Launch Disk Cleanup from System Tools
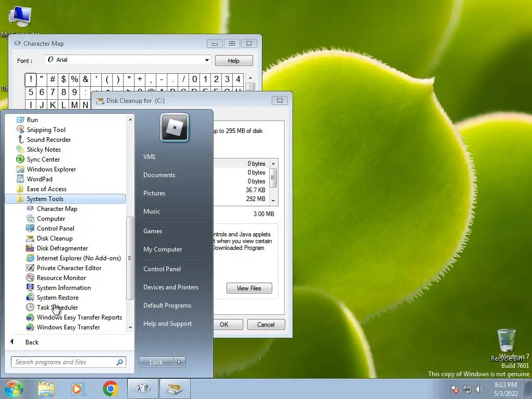 [55, 238]
